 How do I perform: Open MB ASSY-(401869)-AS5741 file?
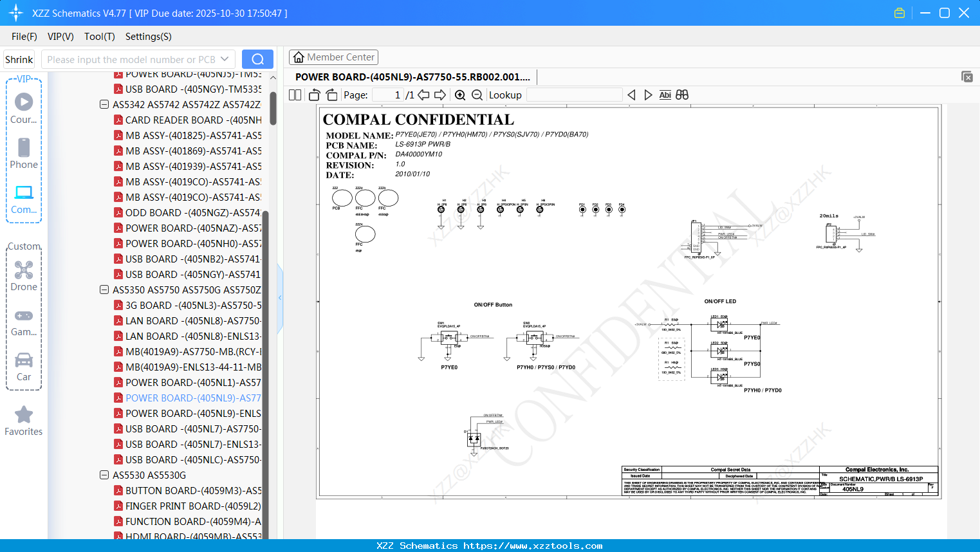(x=187, y=151)
